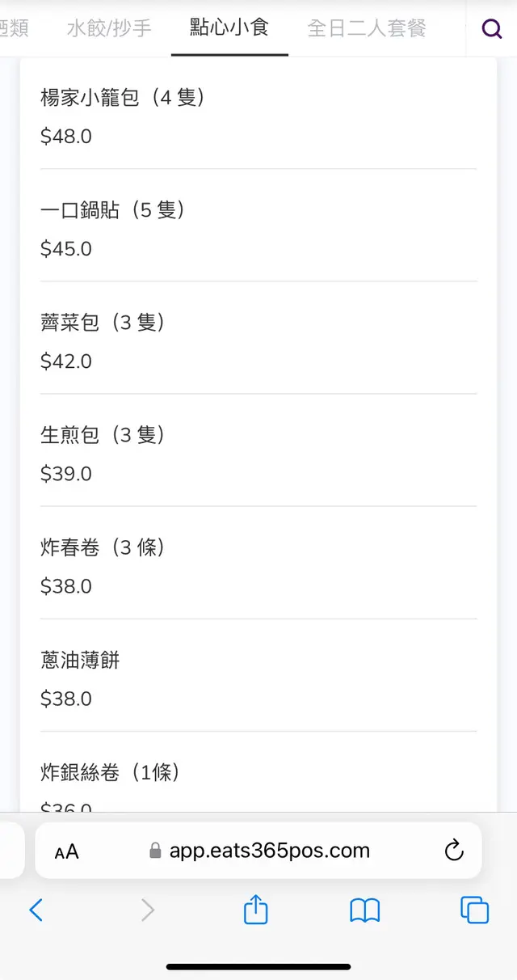Open the AA text size menu
Viewport: 517px width, 980px height.
(x=67, y=851)
